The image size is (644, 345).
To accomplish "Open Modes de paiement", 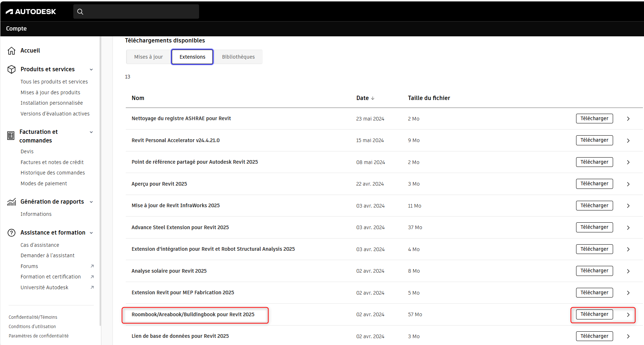I will point(44,183).
